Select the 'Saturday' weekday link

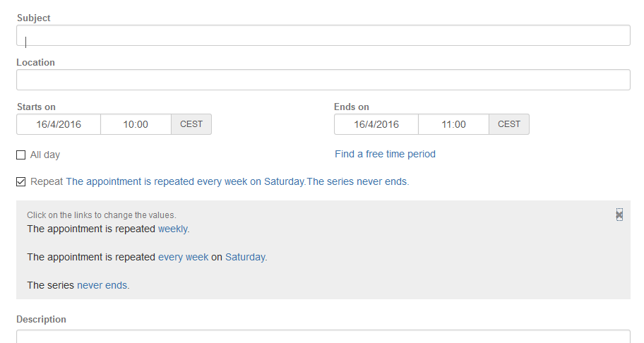point(246,257)
